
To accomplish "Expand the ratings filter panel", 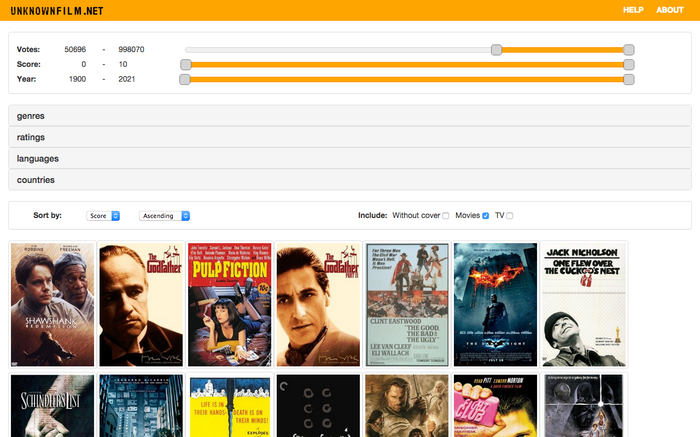I will (350, 137).
